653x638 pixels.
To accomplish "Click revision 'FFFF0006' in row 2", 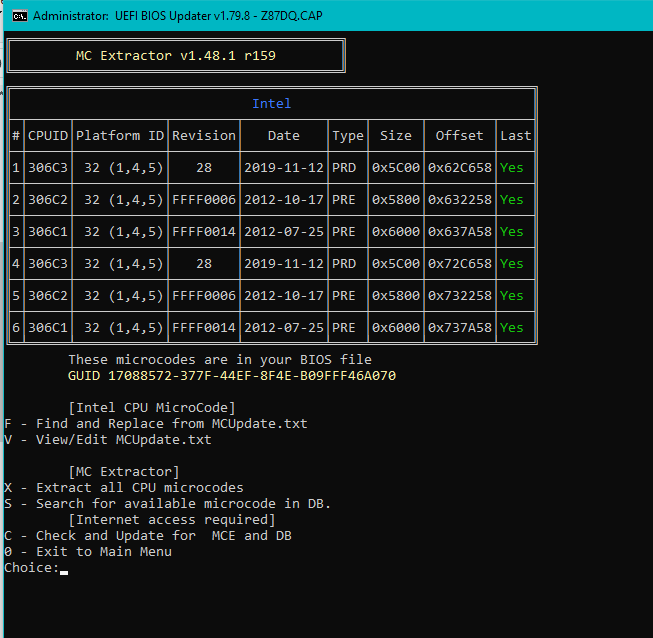I will click(204, 200).
